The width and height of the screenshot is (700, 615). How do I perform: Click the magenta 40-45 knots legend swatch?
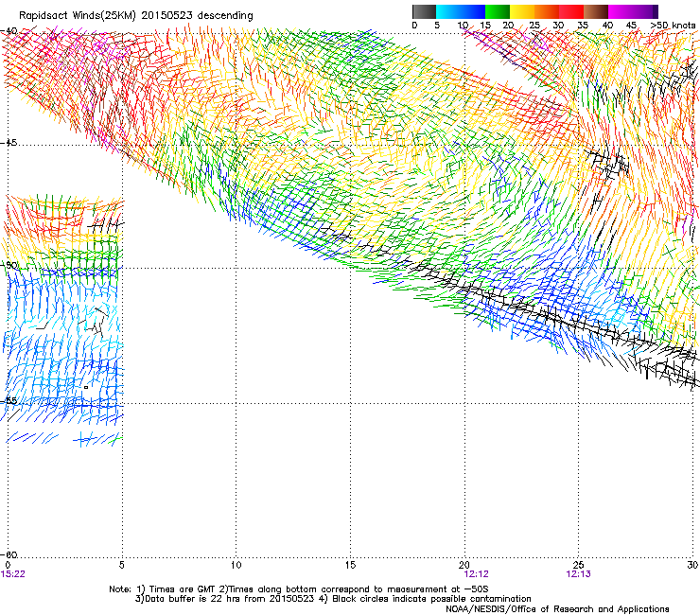click(621, 11)
